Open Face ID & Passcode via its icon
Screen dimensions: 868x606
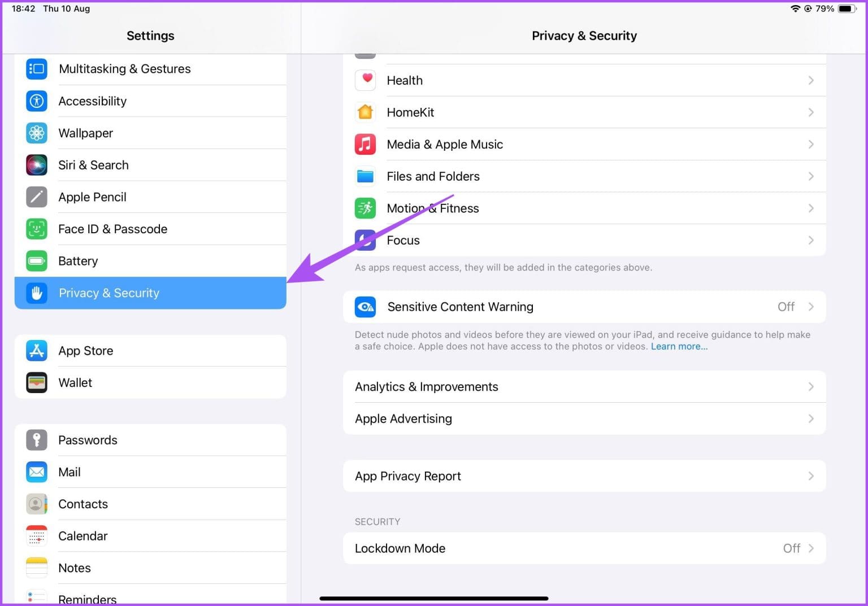(x=36, y=229)
